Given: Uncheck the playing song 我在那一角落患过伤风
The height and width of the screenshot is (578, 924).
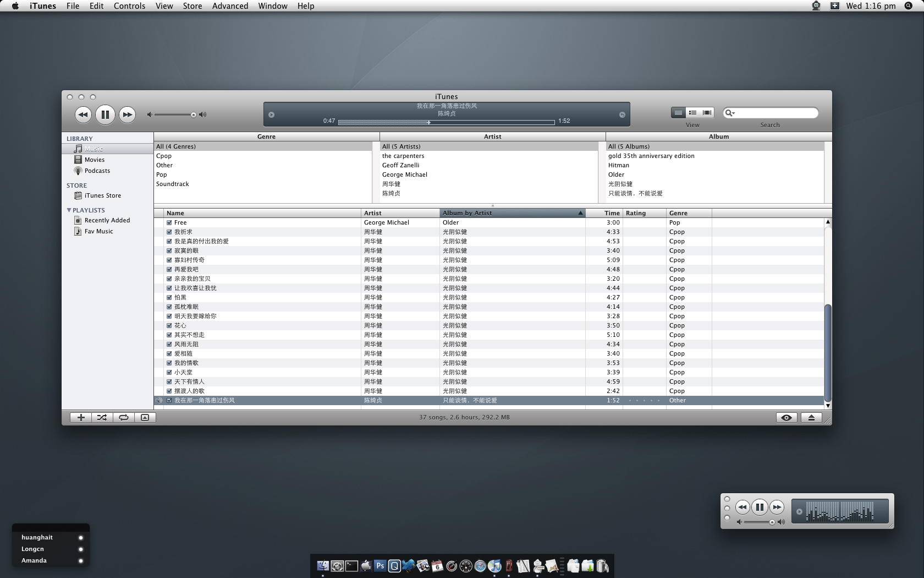Looking at the screenshot, I should click(169, 400).
